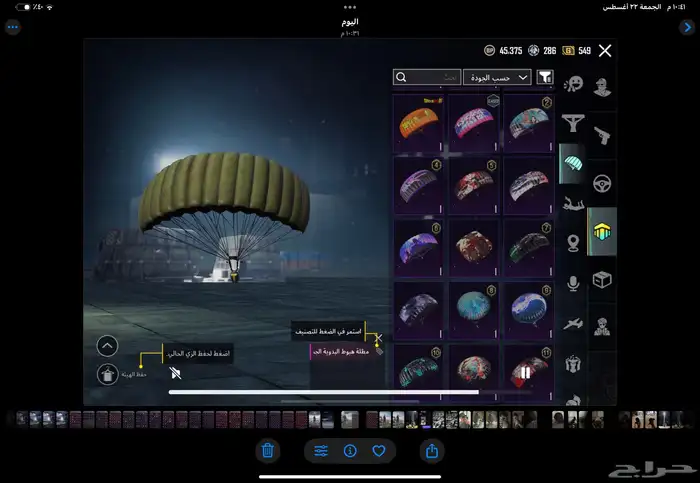Screen dimensions: 700x483
Task: Select the black-green parachute numbered 7
Action: point(529,248)
